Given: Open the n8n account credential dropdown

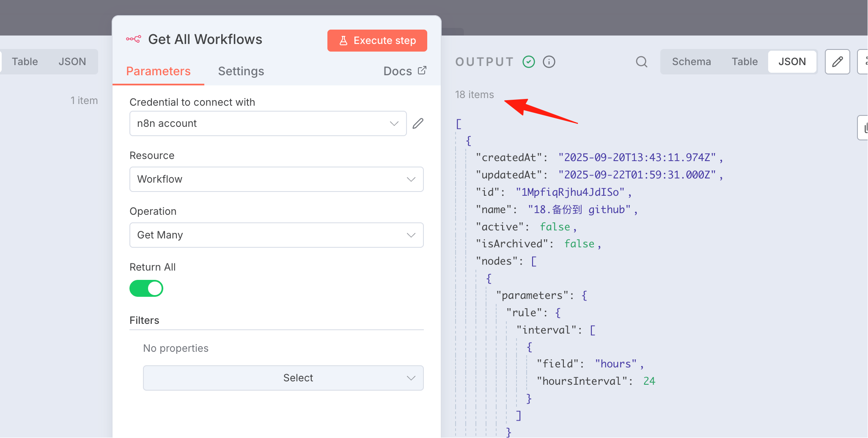Looking at the screenshot, I should 268,123.
